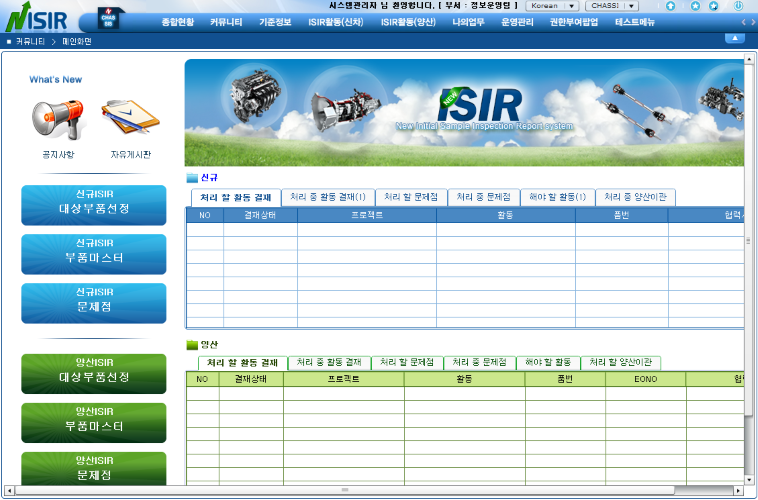This screenshot has width=758, height=500.
Task: Click the 신규ISIR 대상부품선정 button
Action: point(94,205)
